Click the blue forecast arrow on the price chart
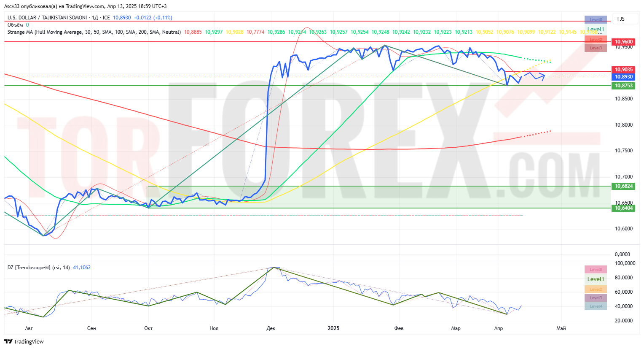Image resolution: width=644 pixels, height=349 pixels. [534, 76]
